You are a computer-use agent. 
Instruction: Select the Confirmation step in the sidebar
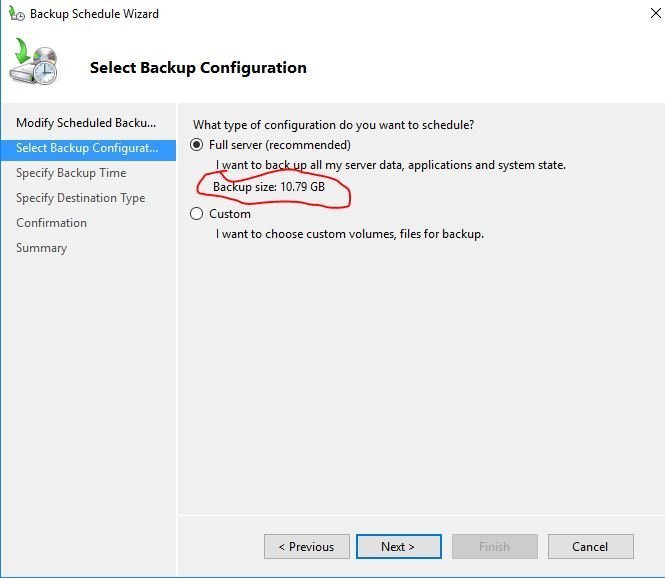click(51, 223)
